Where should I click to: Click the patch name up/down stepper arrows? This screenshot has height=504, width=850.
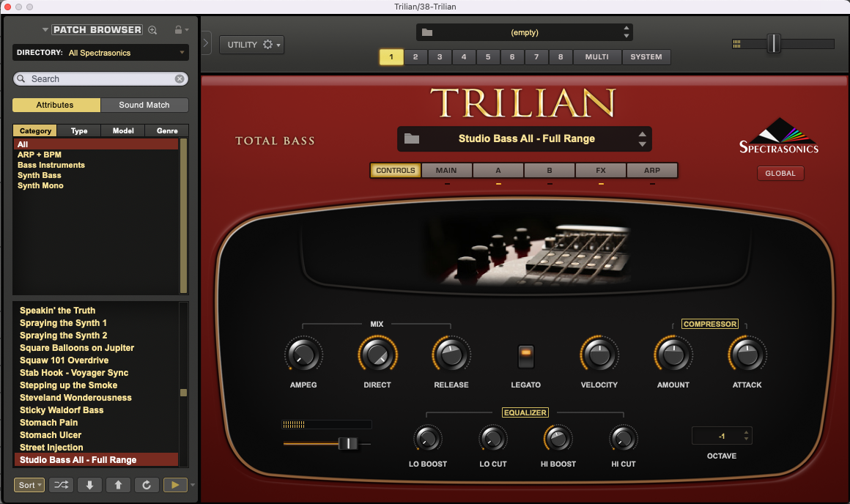tap(643, 138)
